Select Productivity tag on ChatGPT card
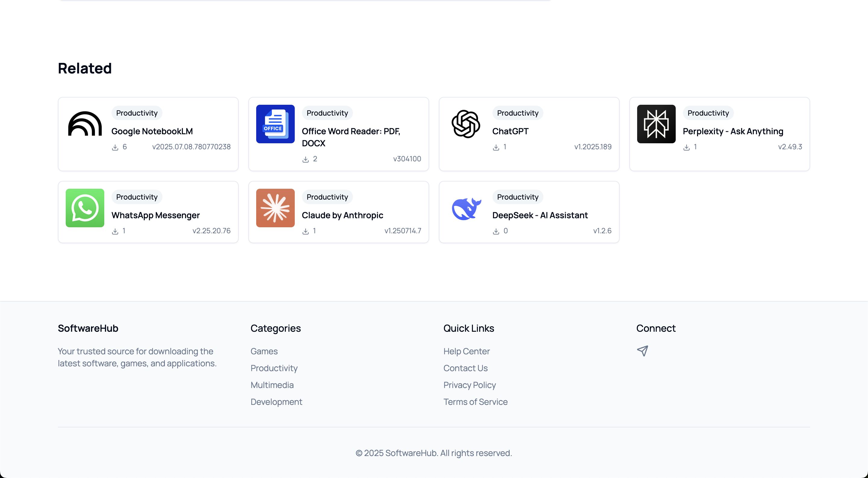This screenshot has height=478, width=868. pos(517,113)
